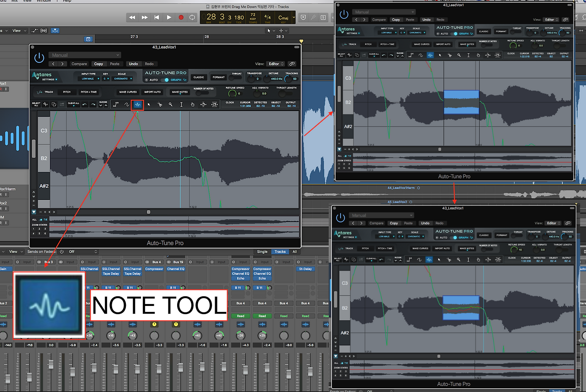Click Go to Beginning in Logic transport
The image size is (586, 392).
tap(157, 17)
